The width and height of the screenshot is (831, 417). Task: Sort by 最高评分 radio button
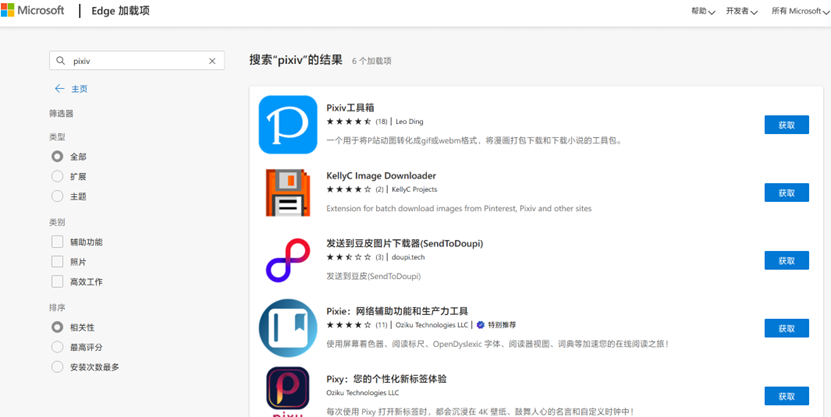[x=57, y=347]
